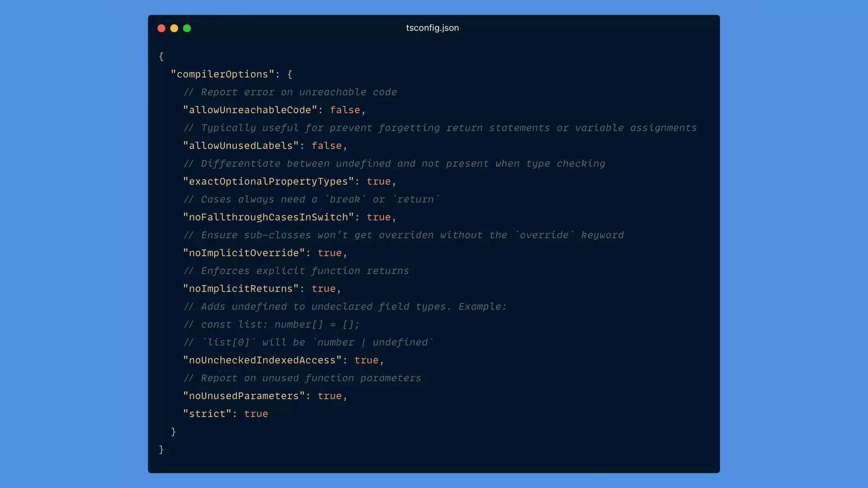Click the "noFallthroughCasesInSwitch" key
Screen dimensions: 868x488
(268, 217)
